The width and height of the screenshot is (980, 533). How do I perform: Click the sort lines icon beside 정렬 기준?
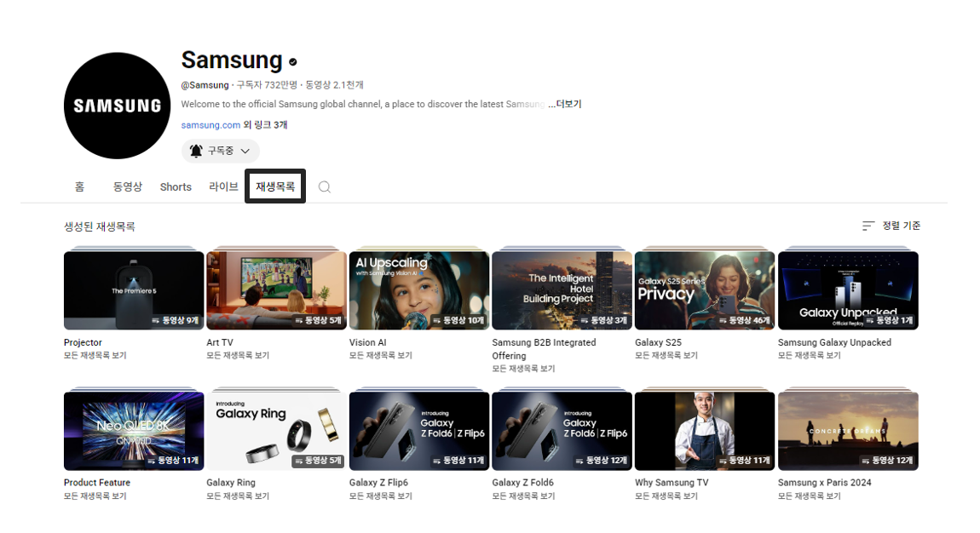point(868,226)
